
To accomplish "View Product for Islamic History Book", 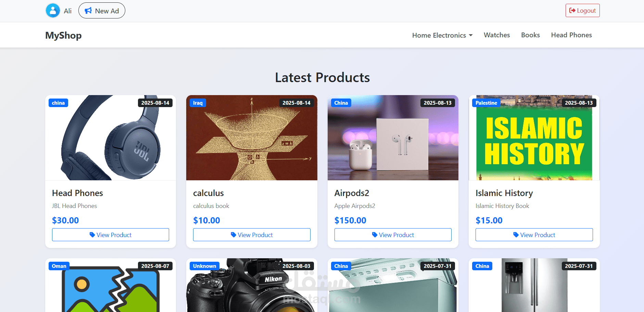I will pyautogui.click(x=534, y=235).
